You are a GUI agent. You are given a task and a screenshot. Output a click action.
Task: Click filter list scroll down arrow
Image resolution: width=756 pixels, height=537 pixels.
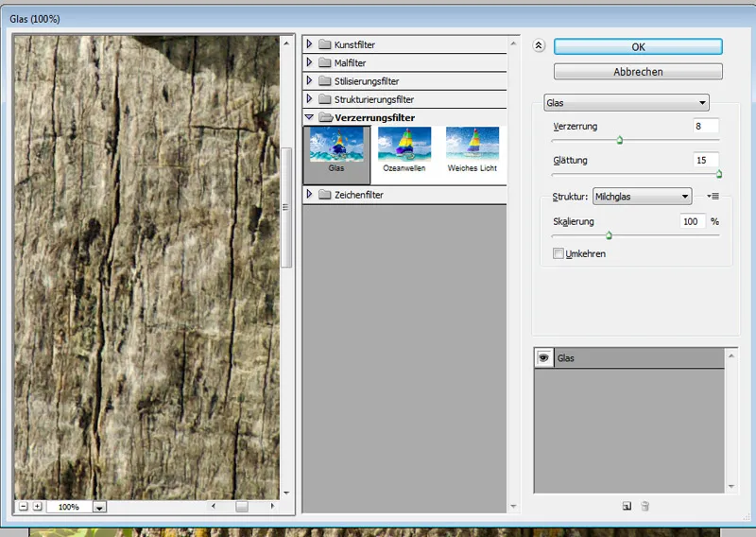[513, 506]
